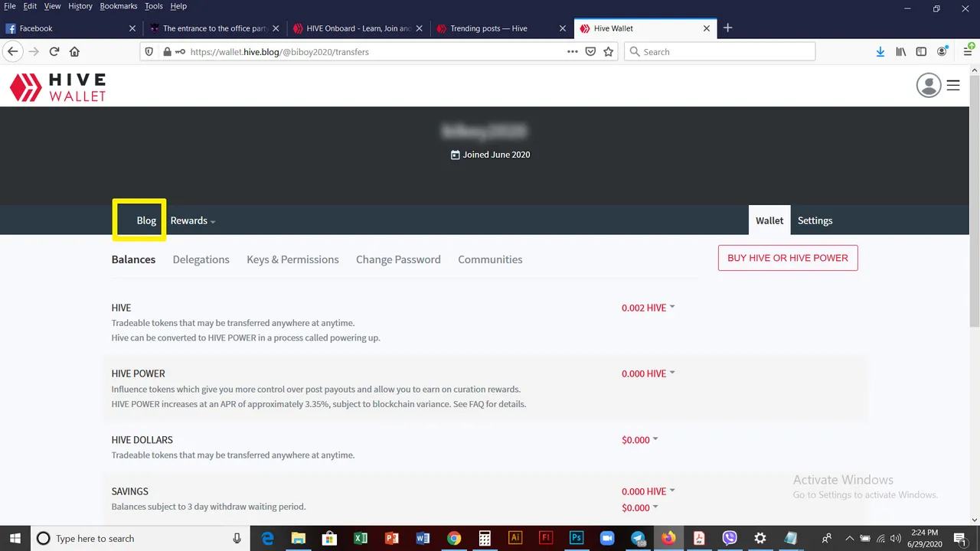Expand the 0.002 HIVE balance dropdown
The image size is (980, 551).
point(648,308)
